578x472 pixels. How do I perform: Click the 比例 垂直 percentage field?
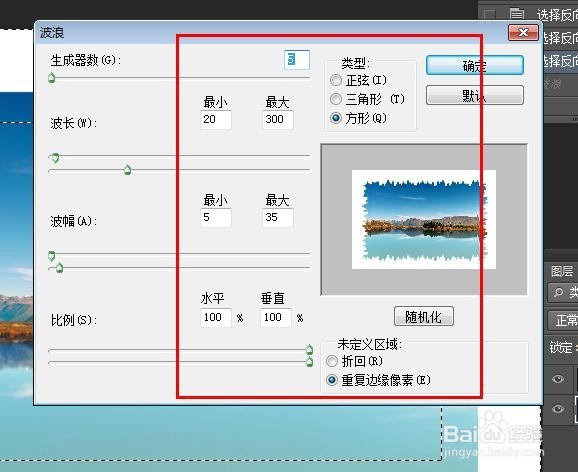point(276,317)
